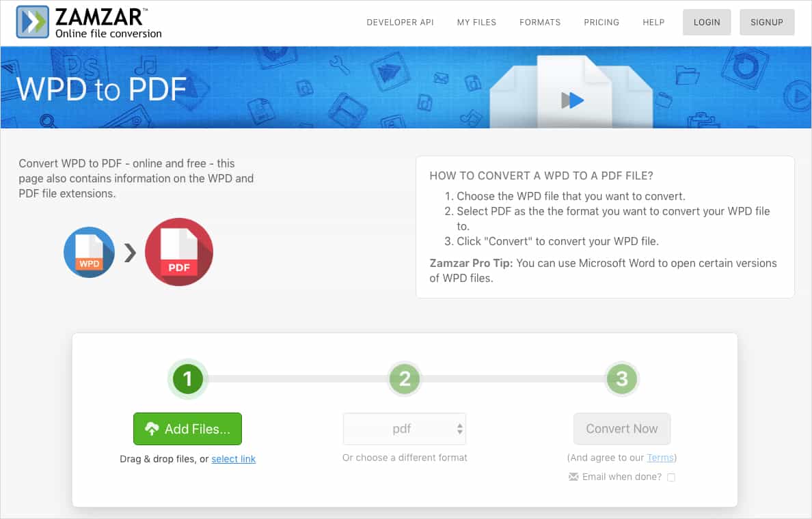Click the 'Drag & drop files, or' text

point(164,459)
